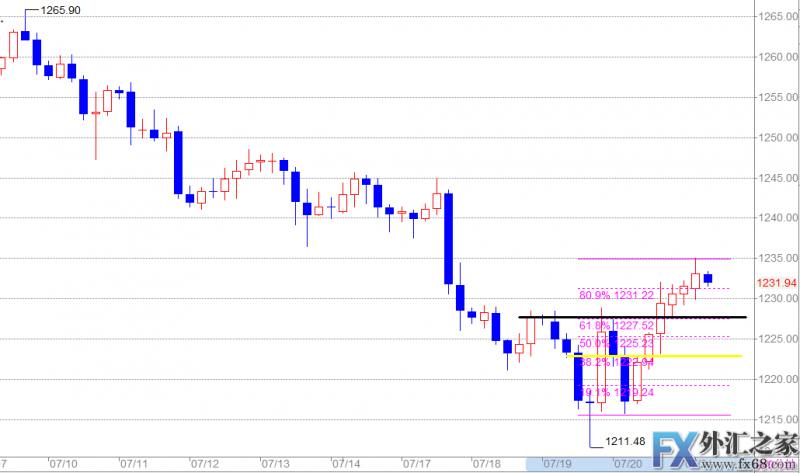Click the 61.8% 1227.52 Fibonacci label
Viewport: 800px width, 473px height.
(x=616, y=326)
